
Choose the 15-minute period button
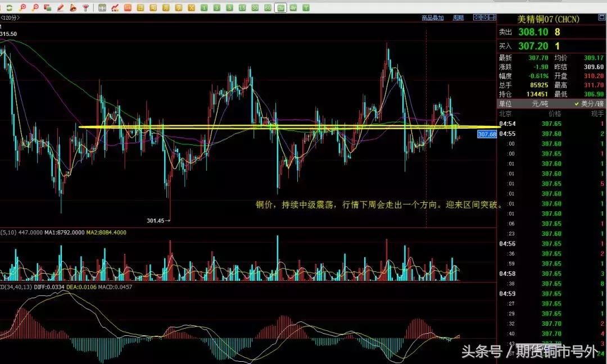tap(242, 8)
